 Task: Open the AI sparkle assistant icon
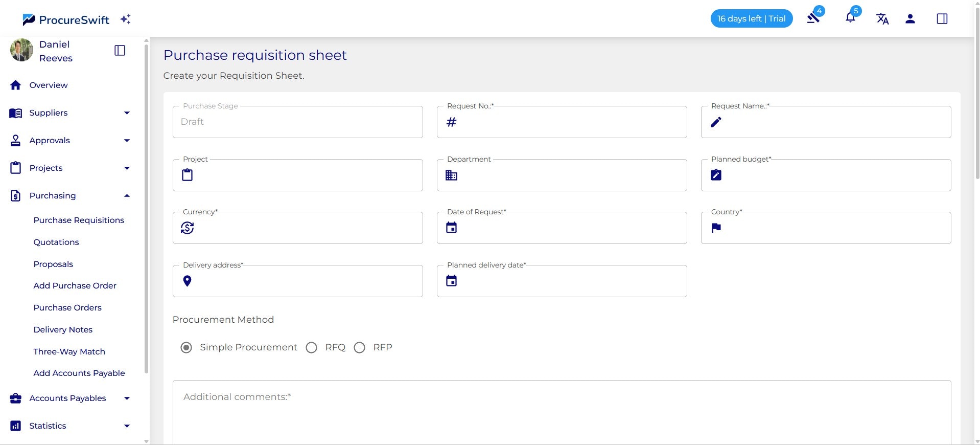126,19
